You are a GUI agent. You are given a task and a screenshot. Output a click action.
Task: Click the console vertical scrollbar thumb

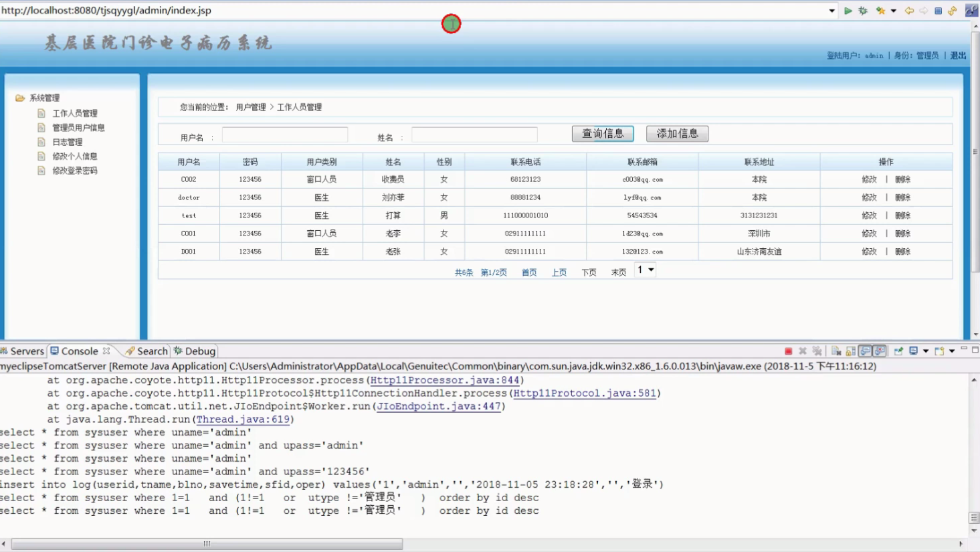(x=975, y=518)
